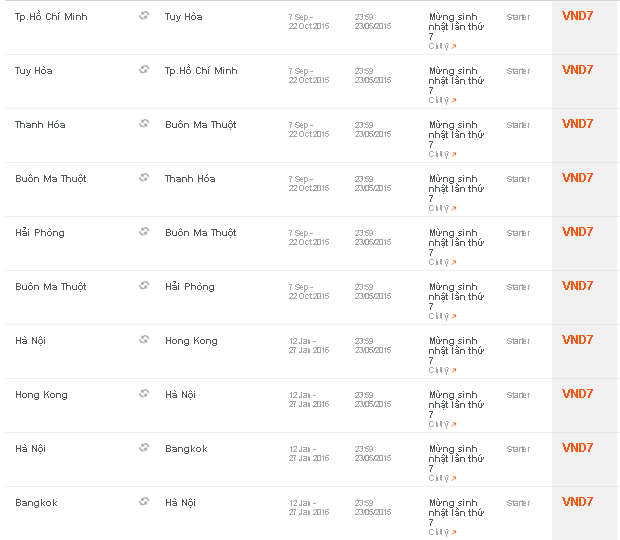The width and height of the screenshot is (620, 540).
Task: Open 'Chú ý' note for Hà Nội–Hong Kong fare
Action: [442, 370]
